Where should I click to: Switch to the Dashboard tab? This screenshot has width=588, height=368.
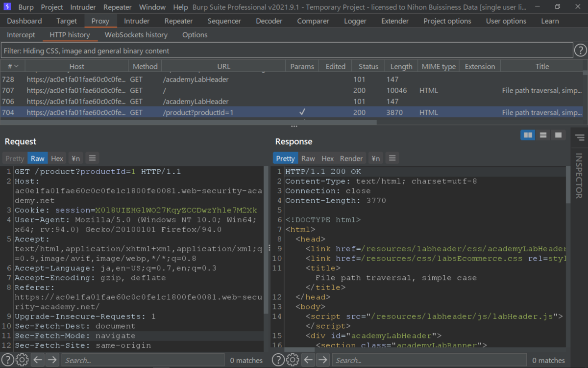click(24, 21)
